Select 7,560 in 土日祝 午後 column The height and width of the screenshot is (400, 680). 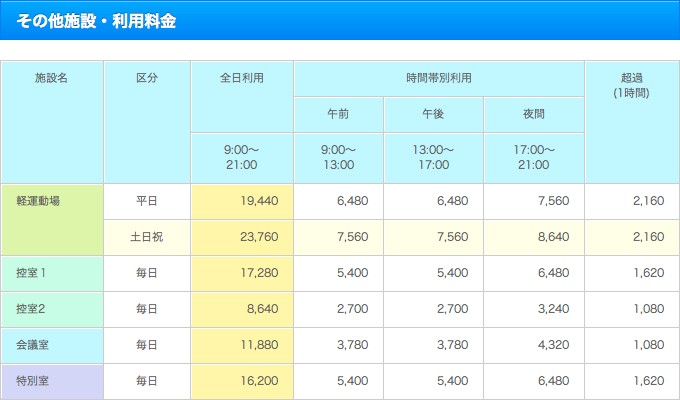click(433, 237)
